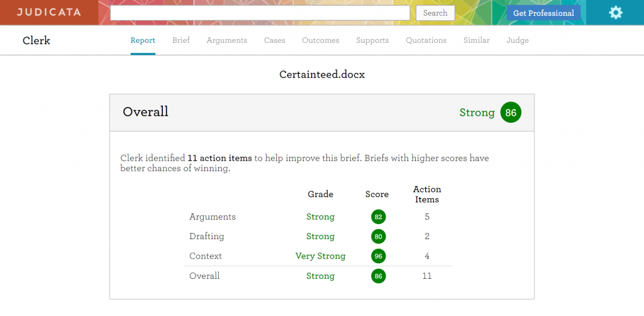644x316 pixels.
Task: Go to the Cases tab
Action: tap(274, 40)
